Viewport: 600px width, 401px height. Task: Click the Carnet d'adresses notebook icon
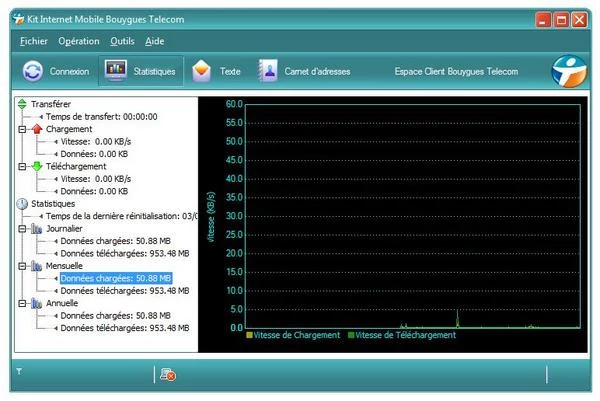pyautogui.click(x=268, y=71)
